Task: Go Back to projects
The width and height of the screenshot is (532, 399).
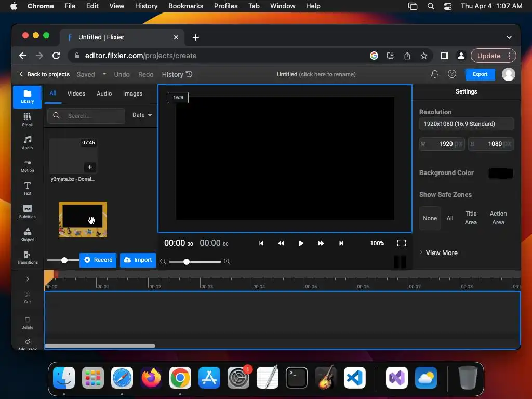Action: click(45, 74)
